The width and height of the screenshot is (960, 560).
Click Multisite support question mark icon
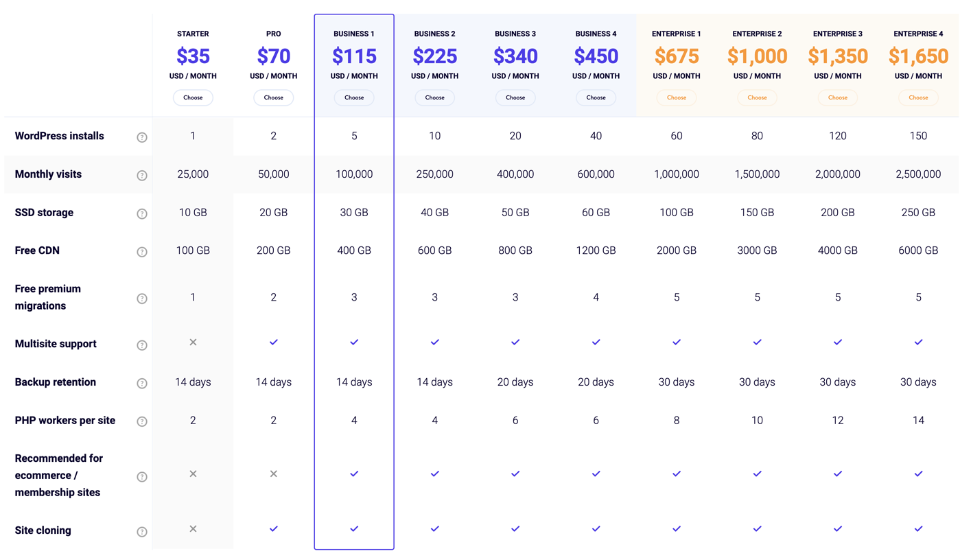[x=142, y=345]
